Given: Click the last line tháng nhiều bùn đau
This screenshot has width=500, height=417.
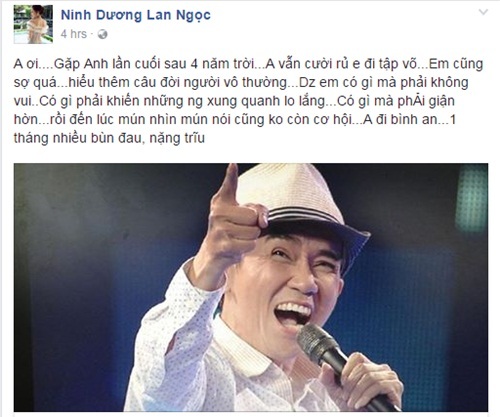Looking at the screenshot, I should point(109,138).
